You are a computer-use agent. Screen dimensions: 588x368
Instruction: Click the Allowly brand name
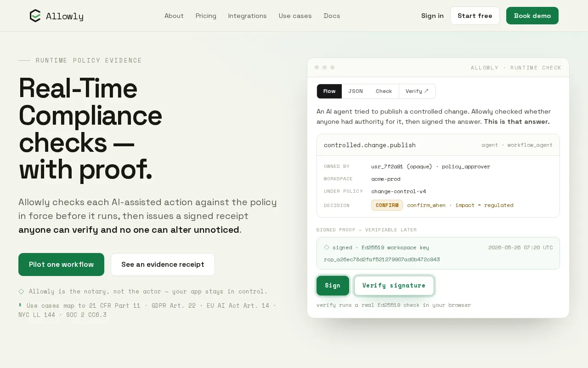click(x=65, y=17)
